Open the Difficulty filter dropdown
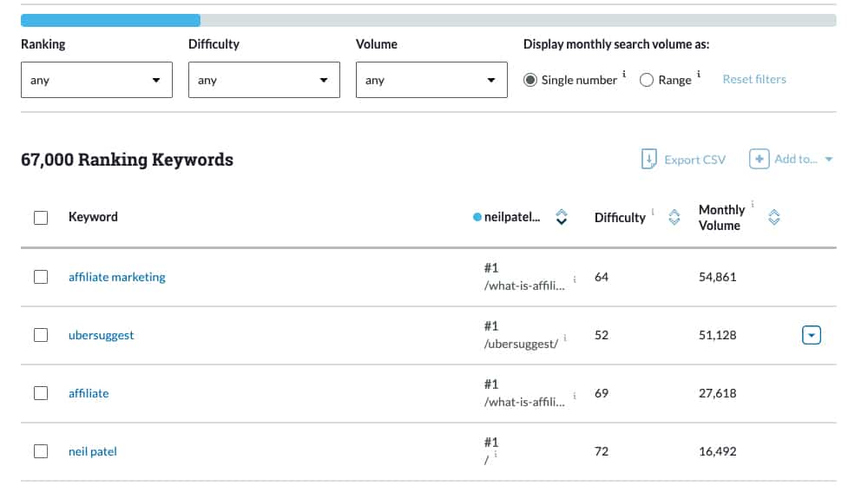The width and height of the screenshot is (868, 486). click(x=264, y=80)
